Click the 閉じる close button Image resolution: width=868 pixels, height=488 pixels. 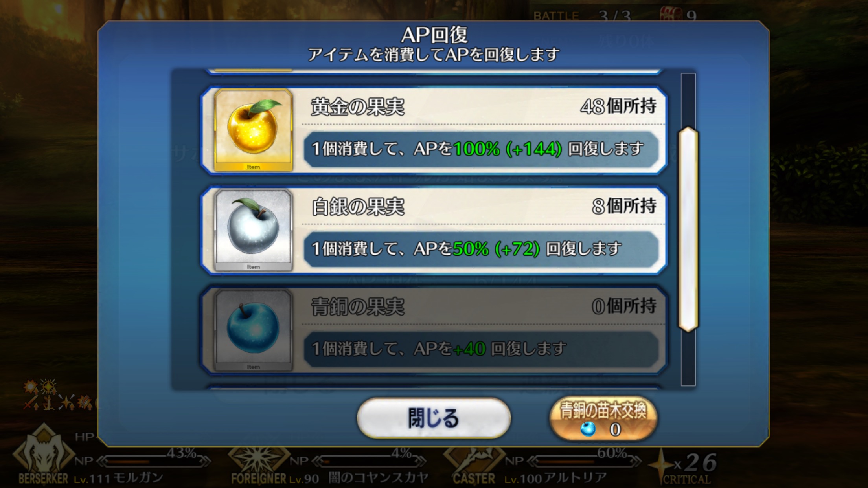coord(434,418)
